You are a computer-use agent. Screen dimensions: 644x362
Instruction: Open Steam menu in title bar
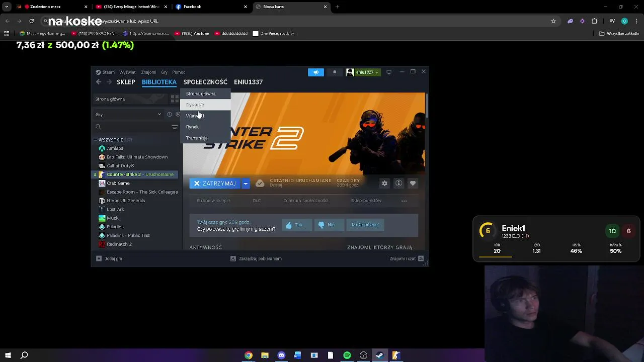tap(105, 72)
